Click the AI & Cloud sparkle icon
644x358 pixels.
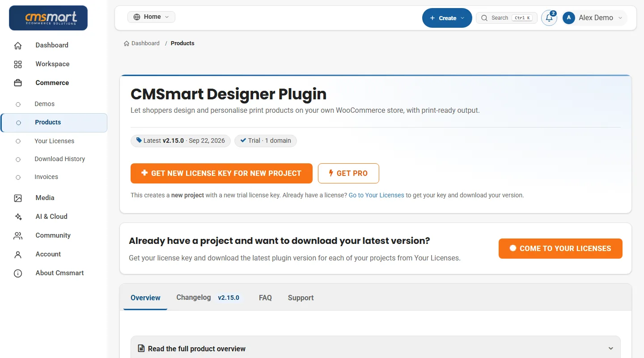coord(18,217)
